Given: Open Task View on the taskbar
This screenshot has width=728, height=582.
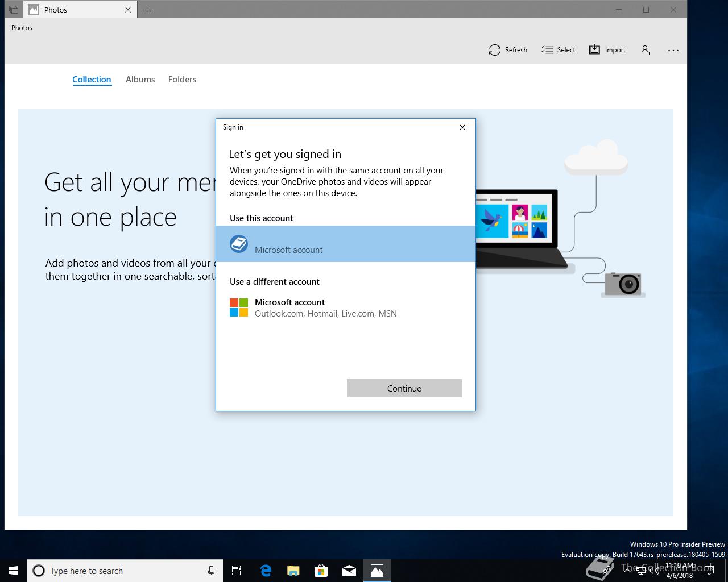Looking at the screenshot, I should (237, 571).
